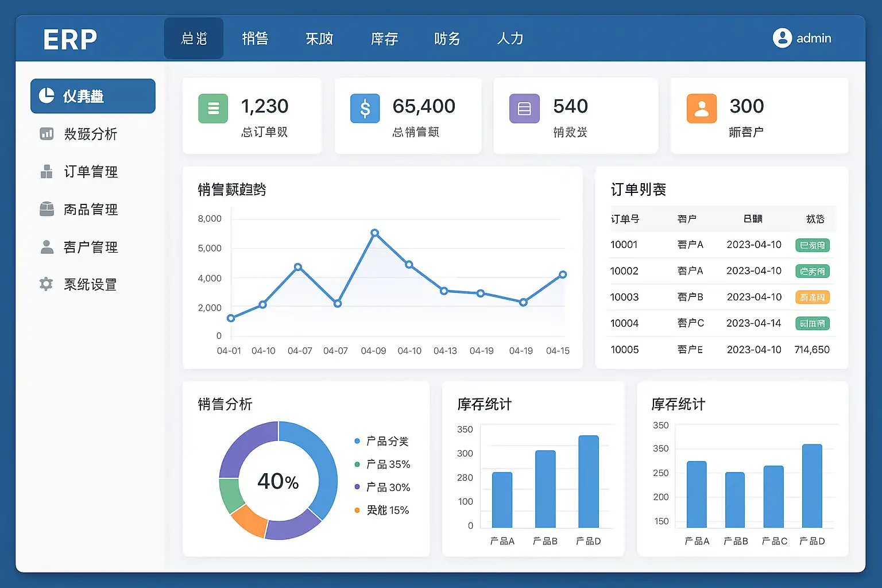Go to 系统设置 in the sidebar
Screen dimensions: 882x588
[x=90, y=284]
